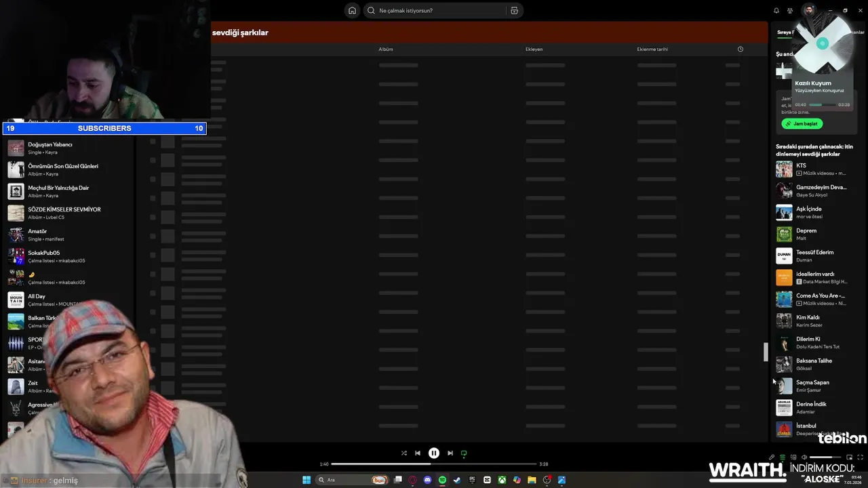Image resolution: width=868 pixels, height=488 pixels.
Task: Select Saçma Sapan by Emir Şamur
Action: pyautogui.click(x=817, y=386)
